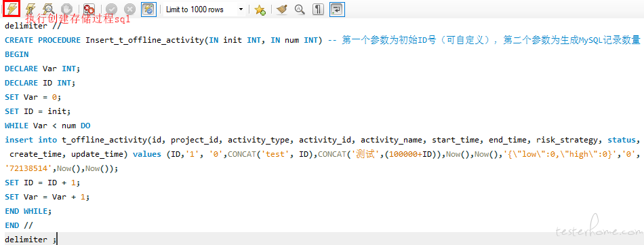The height and width of the screenshot is (245, 644).
Task: Click the 'END //' line
Action: pyautogui.click(x=19, y=225)
